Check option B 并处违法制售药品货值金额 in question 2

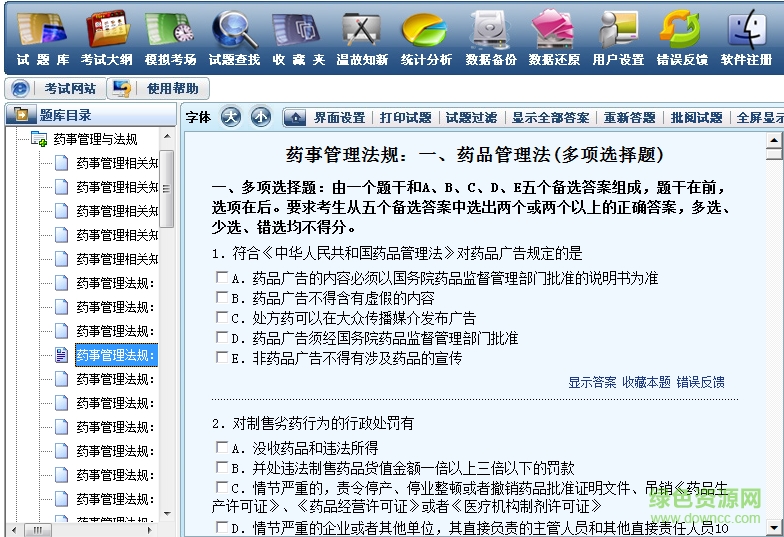[222, 467]
